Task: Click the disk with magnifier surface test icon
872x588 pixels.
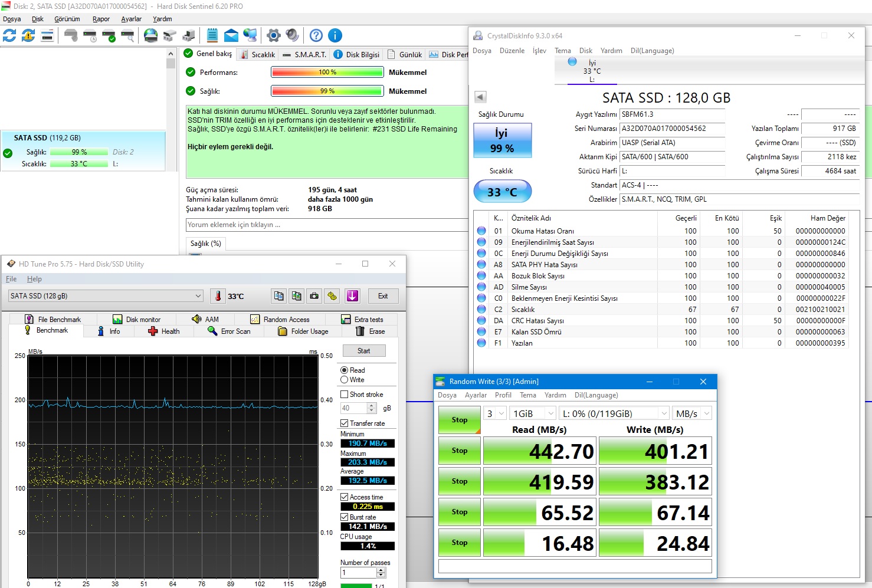Action: pos(127,35)
